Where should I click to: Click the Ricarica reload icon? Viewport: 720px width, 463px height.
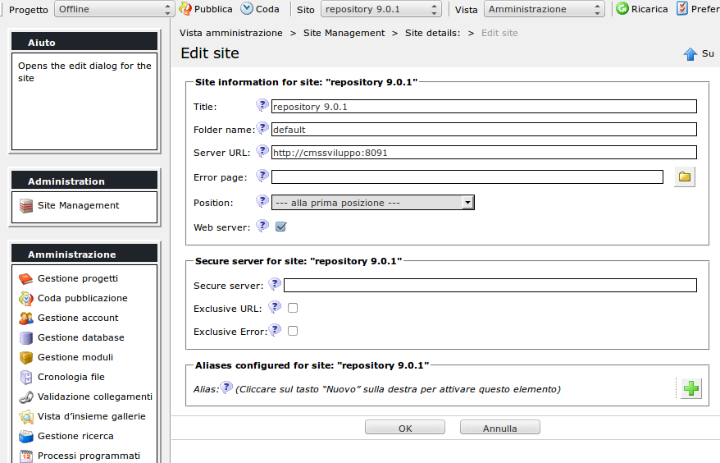coord(622,9)
